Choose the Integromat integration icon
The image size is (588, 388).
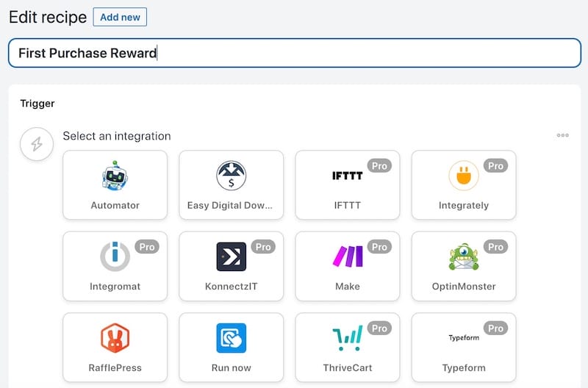(x=115, y=257)
